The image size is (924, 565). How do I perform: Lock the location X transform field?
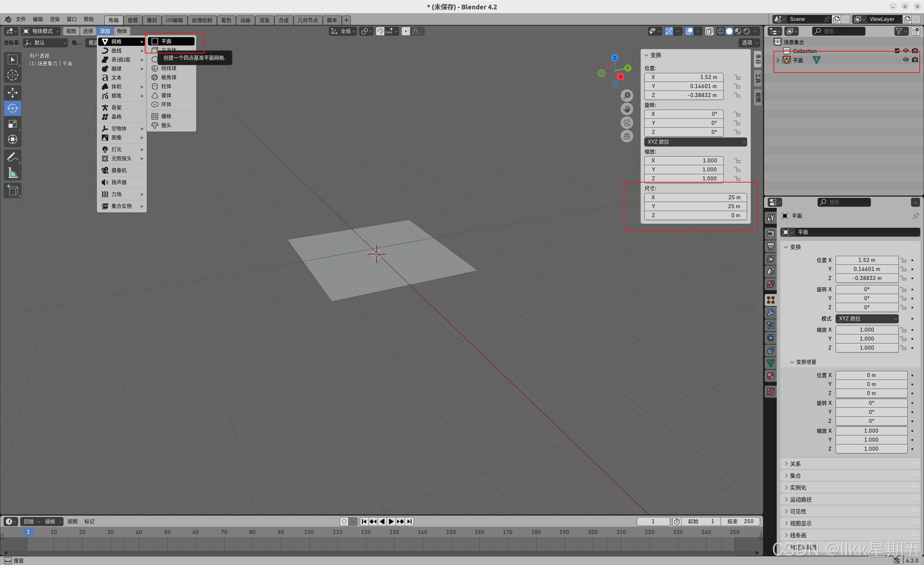[x=737, y=77]
